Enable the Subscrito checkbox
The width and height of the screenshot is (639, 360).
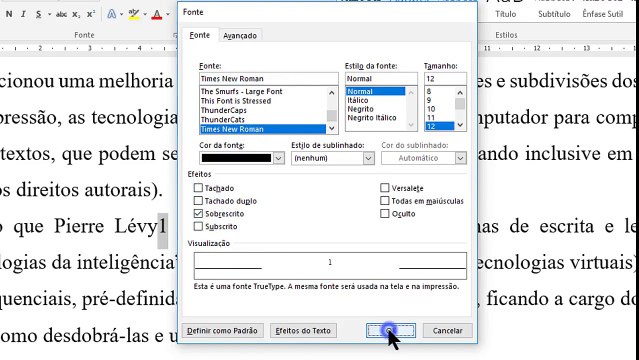(198, 226)
